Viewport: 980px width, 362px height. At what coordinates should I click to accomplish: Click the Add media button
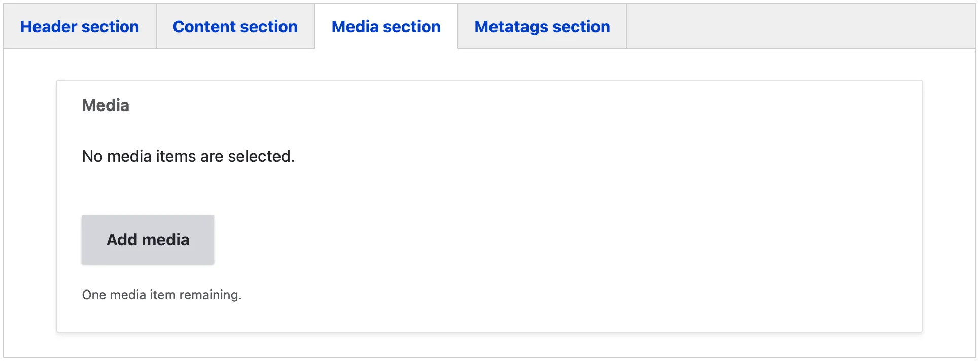pyautogui.click(x=148, y=240)
